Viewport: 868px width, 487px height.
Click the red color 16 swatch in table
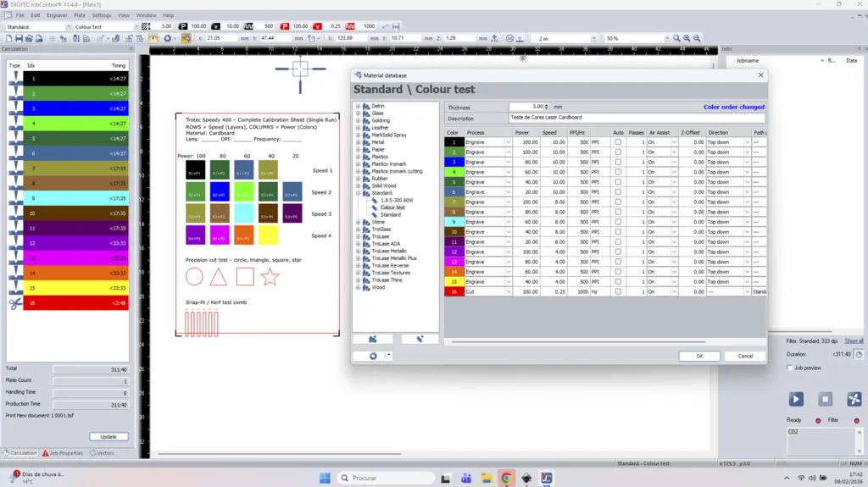454,291
